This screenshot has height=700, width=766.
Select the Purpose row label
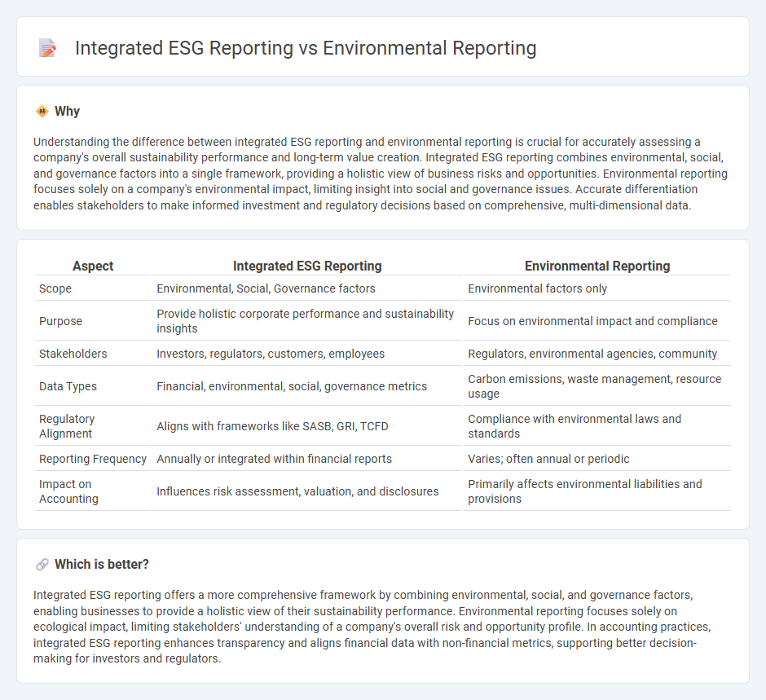click(x=60, y=321)
